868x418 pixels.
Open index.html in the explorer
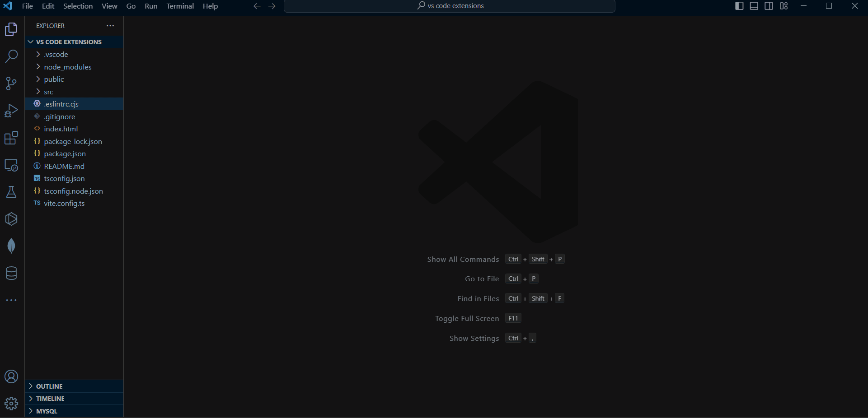coord(74,129)
